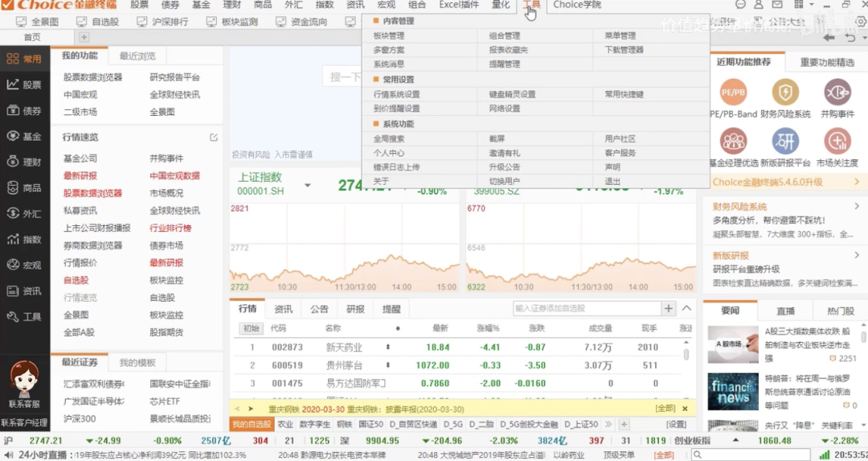Open the 商品 section in the left sidebar

(x=24, y=187)
